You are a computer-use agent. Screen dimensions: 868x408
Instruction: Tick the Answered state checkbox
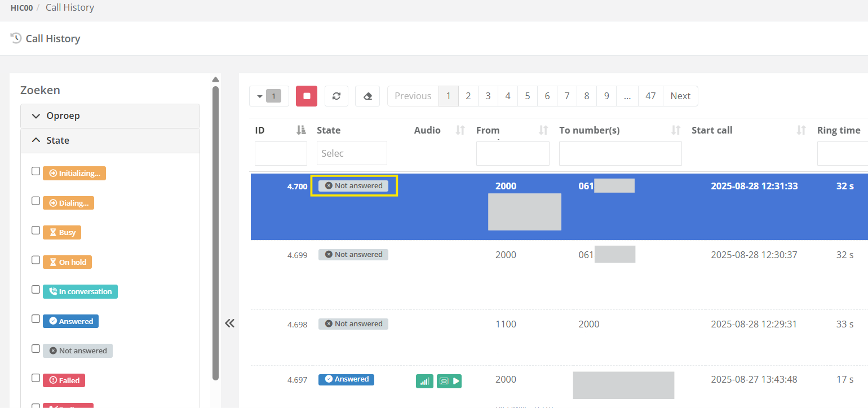(36, 319)
